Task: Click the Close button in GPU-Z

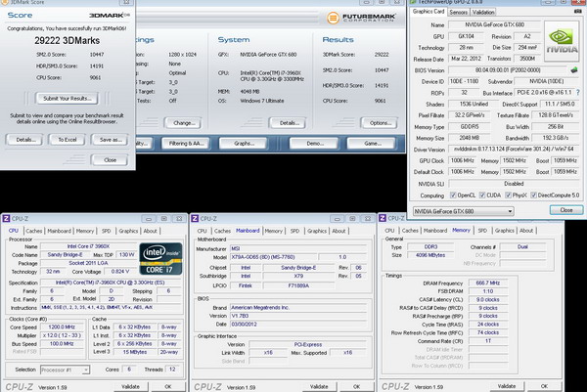Action: (x=566, y=210)
